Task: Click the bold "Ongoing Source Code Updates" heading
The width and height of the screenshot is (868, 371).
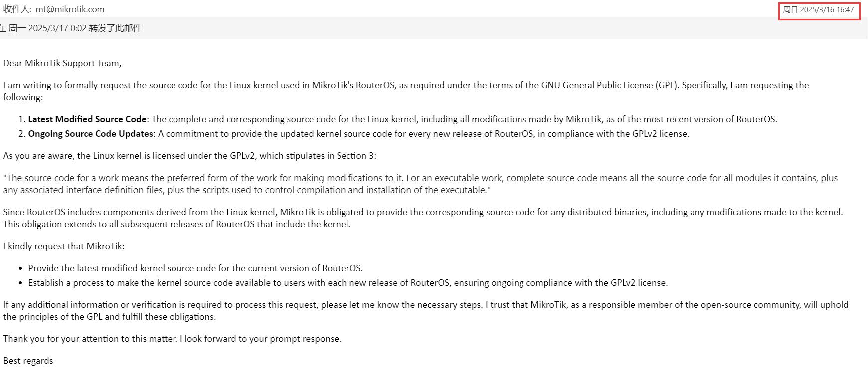Action: (90, 134)
